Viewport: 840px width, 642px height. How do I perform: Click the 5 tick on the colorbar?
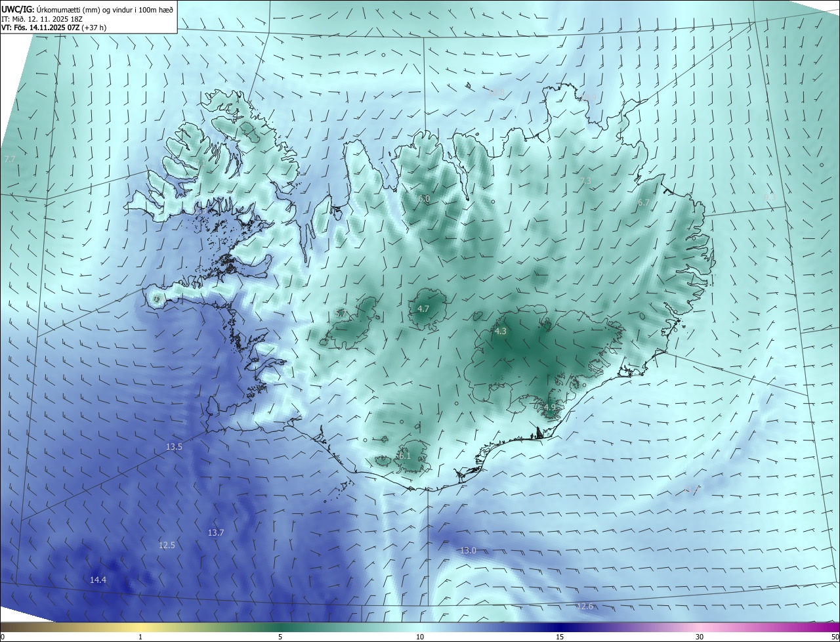(x=280, y=637)
